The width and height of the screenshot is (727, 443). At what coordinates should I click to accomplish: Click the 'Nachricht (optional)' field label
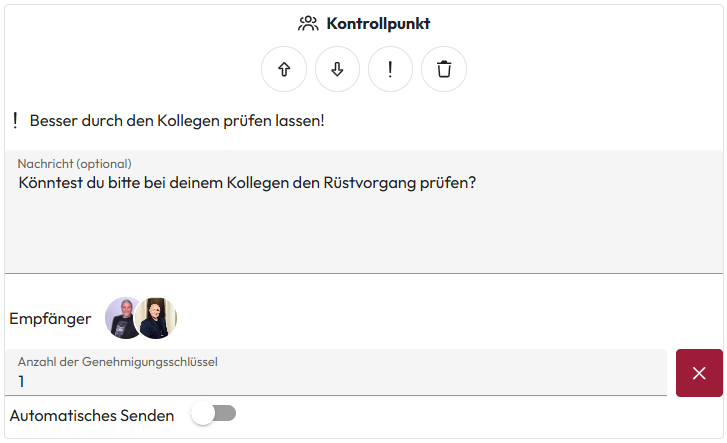coord(75,163)
